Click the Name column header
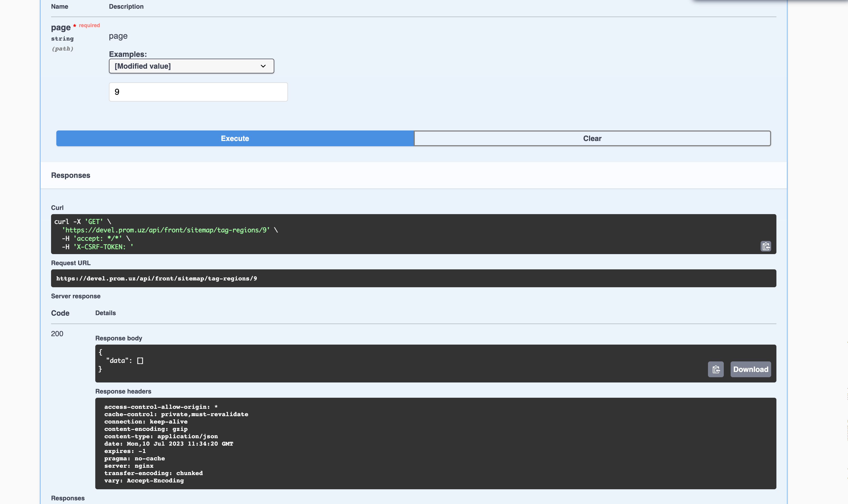The width and height of the screenshot is (848, 504). click(59, 7)
